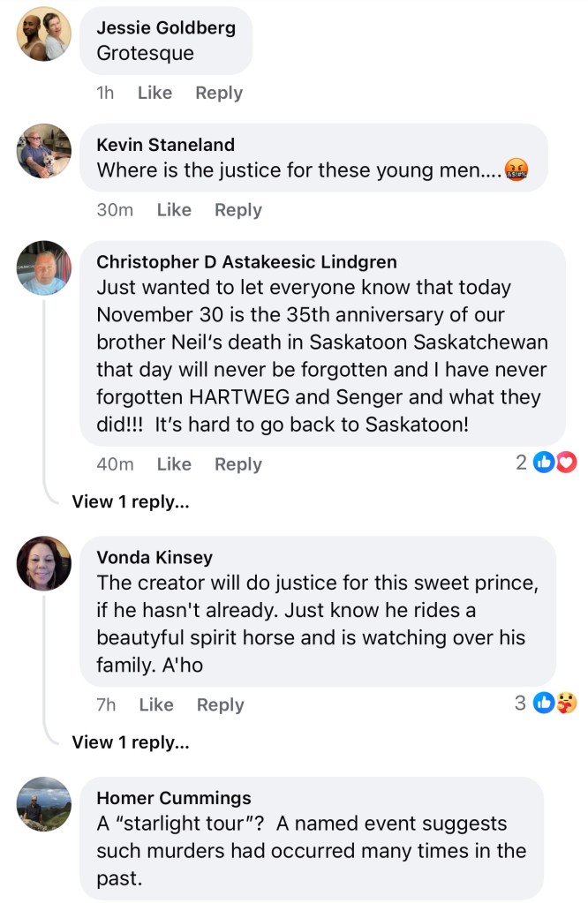Like Jessie Goldberg's comment
588x903 pixels.
coord(155,93)
